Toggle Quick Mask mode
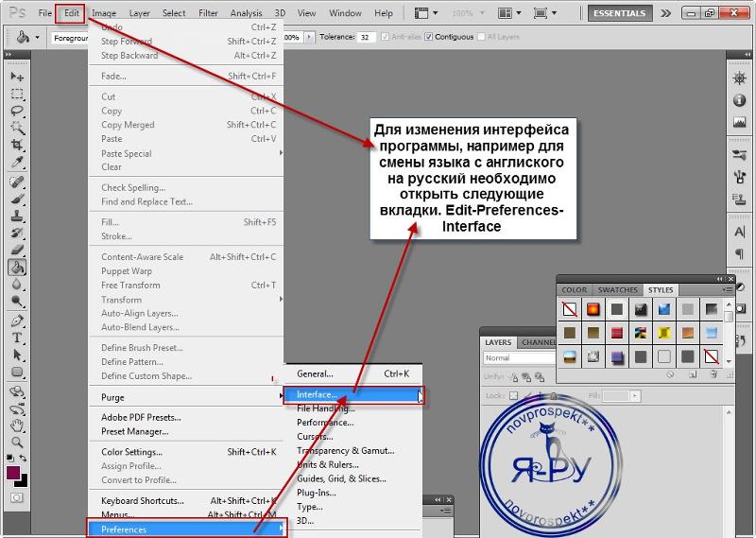756x538 pixels. point(16,497)
